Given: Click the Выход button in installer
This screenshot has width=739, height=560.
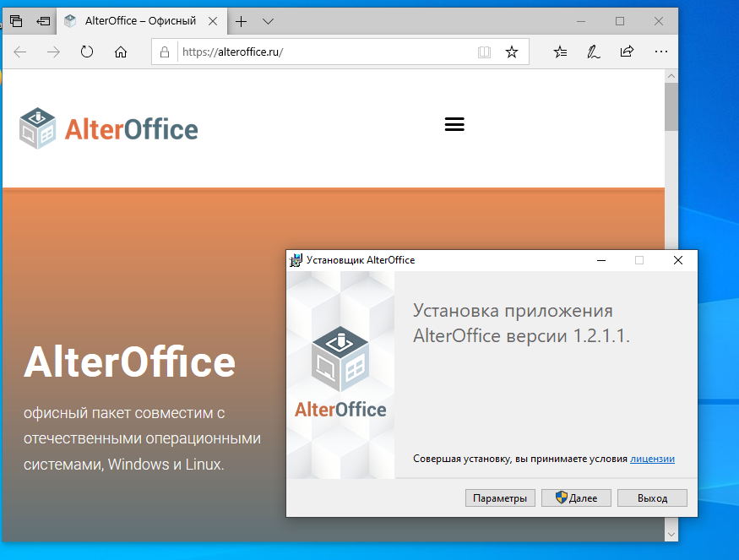Looking at the screenshot, I should click(652, 497).
